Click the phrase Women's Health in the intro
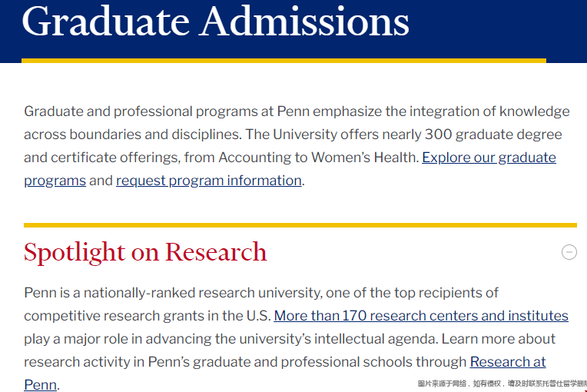Screen dimensions: 587x392 click(365, 158)
